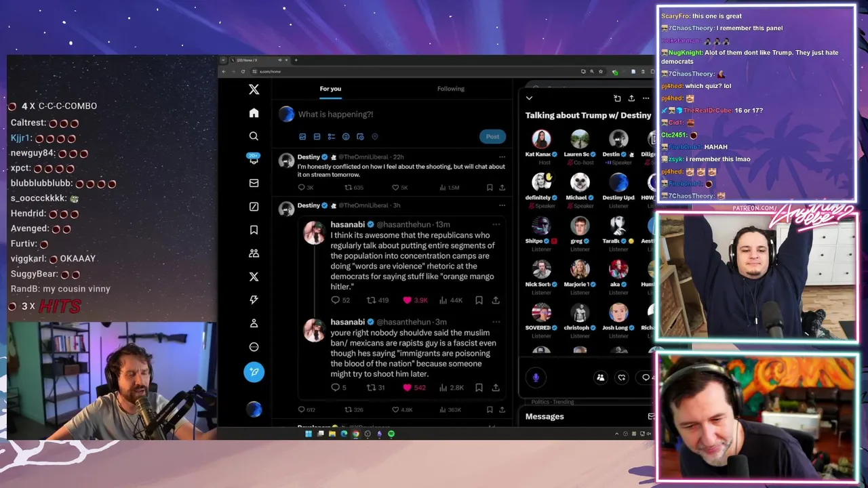This screenshot has width=868, height=488.
Task: Add media image to the new post
Action: click(x=302, y=136)
